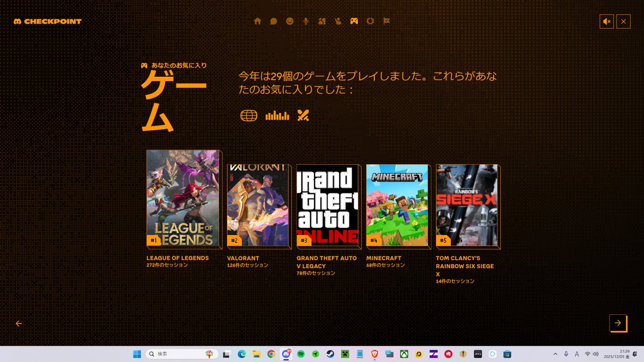Click the Checkpoint logo
The width and height of the screenshot is (644, 362).
48,21
